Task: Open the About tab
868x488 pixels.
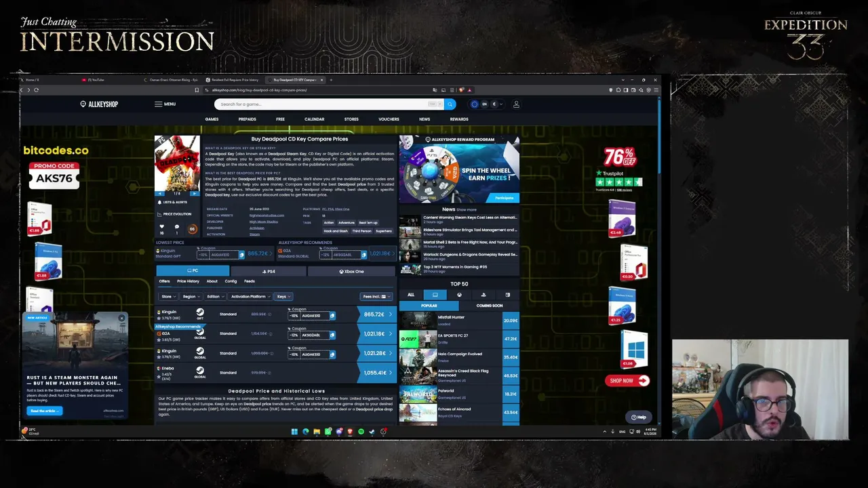Action: [x=212, y=281]
